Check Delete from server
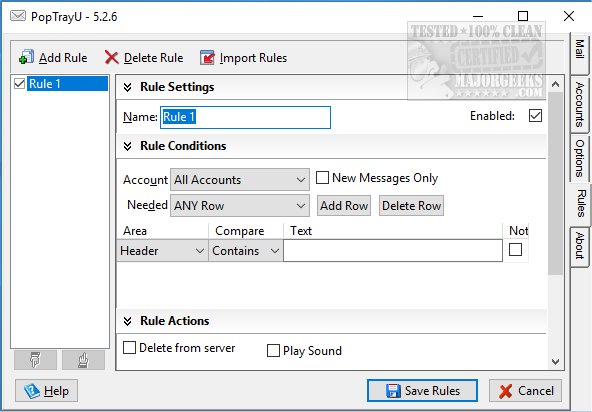Viewport: 592px width, 412px height. click(130, 347)
